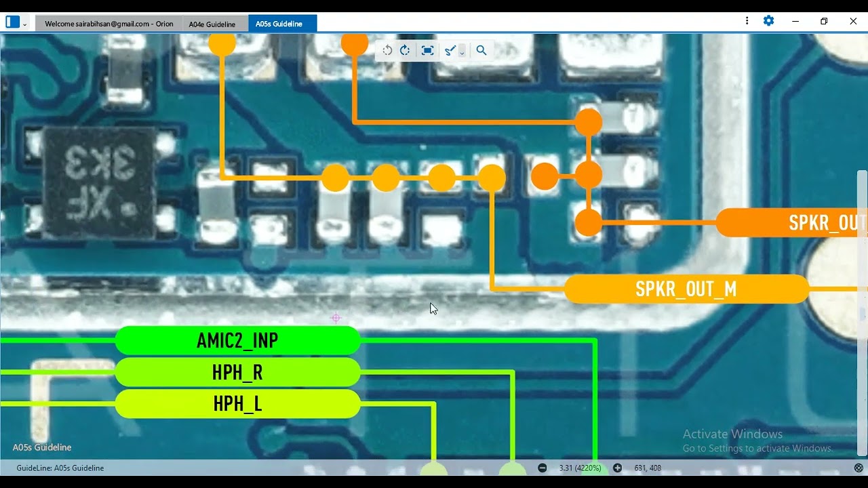Click the AMIC2_INP signal label
This screenshot has height=488, width=868.
[x=237, y=340]
